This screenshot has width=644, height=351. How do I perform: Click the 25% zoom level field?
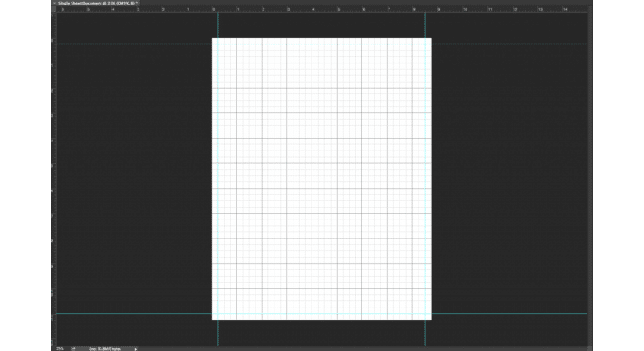click(x=61, y=348)
